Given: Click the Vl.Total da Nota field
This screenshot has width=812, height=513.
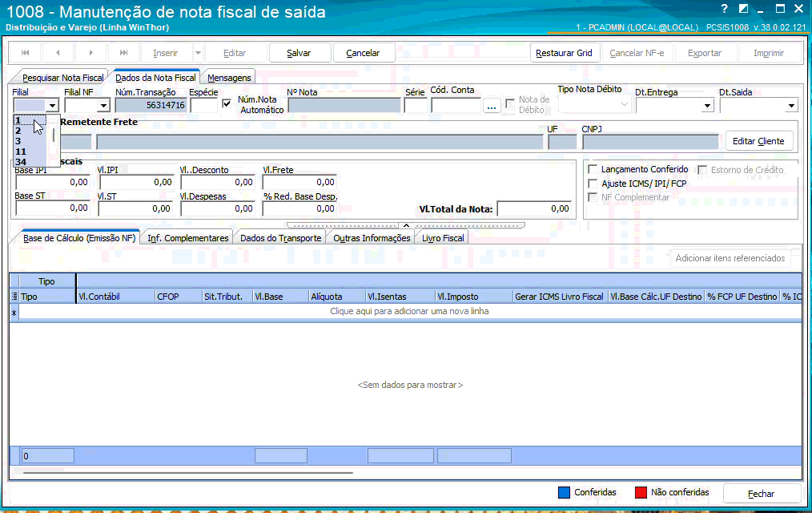Looking at the screenshot, I should pyautogui.click(x=534, y=208).
